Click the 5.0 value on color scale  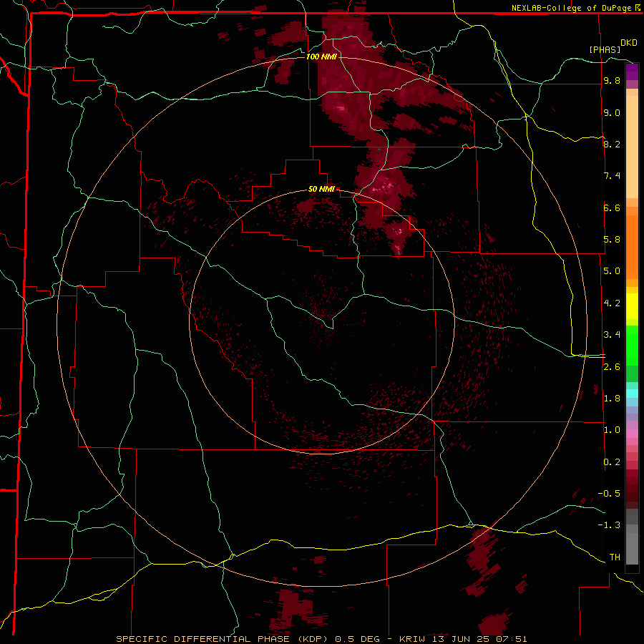612,271
